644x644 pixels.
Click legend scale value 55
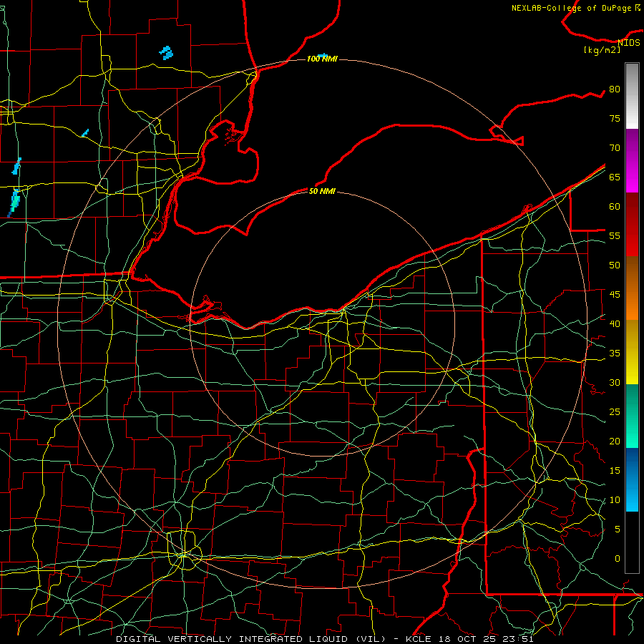click(615, 235)
